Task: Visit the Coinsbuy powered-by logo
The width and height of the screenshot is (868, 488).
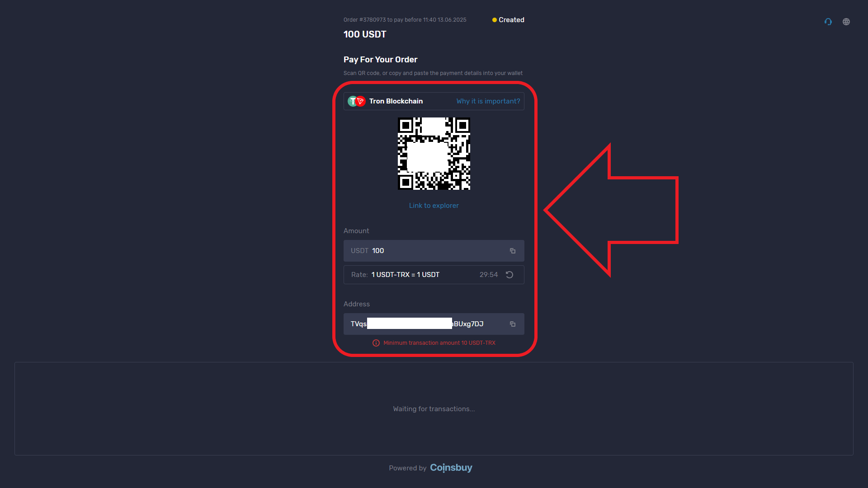Action: point(451,468)
